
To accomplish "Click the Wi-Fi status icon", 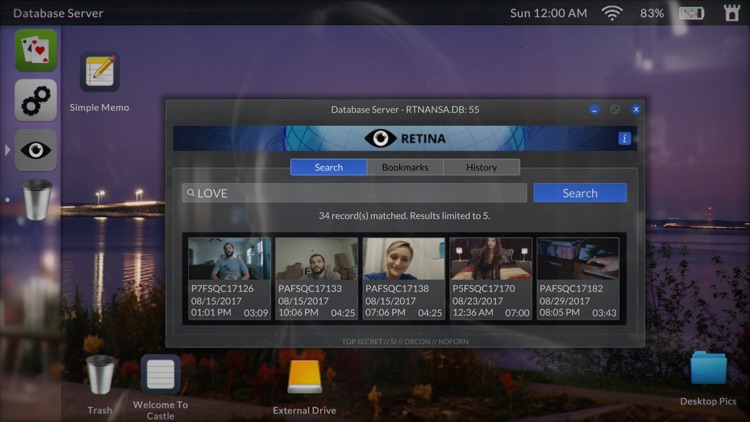I will point(611,13).
